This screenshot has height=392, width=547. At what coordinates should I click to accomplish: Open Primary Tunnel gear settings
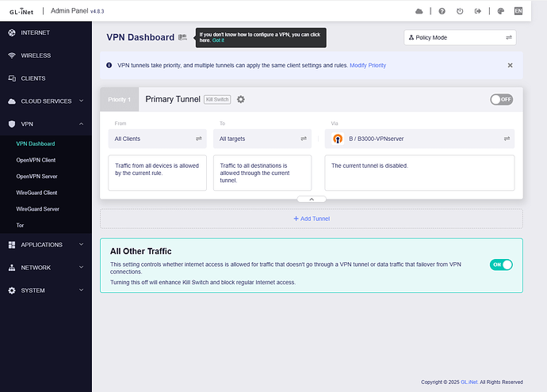tap(241, 99)
